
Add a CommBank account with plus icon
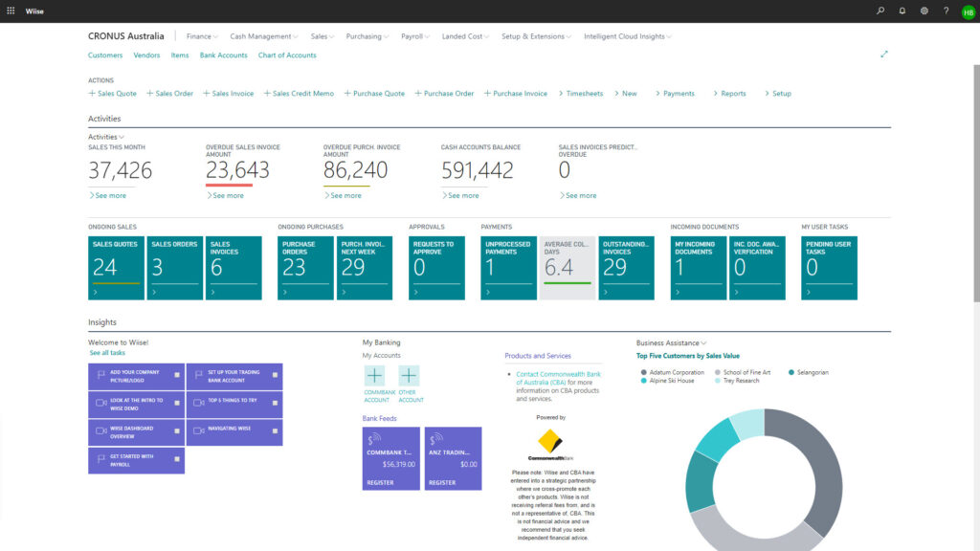pos(374,376)
